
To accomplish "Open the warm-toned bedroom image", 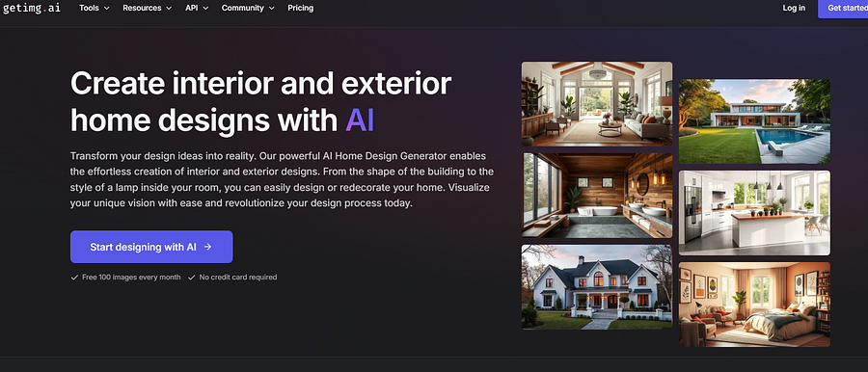I will tap(754, 305).
